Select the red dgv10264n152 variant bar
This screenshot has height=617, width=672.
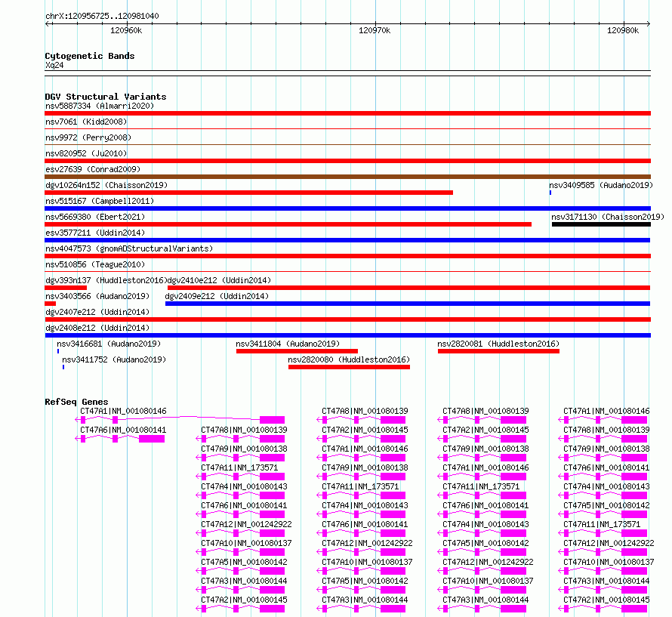[248, 193]
